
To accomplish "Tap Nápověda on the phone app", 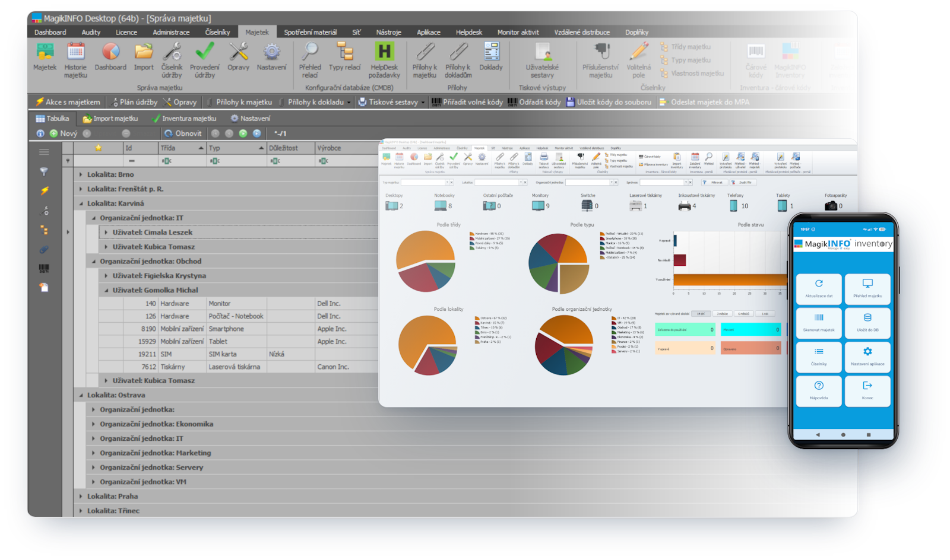I will coord(819,390).
